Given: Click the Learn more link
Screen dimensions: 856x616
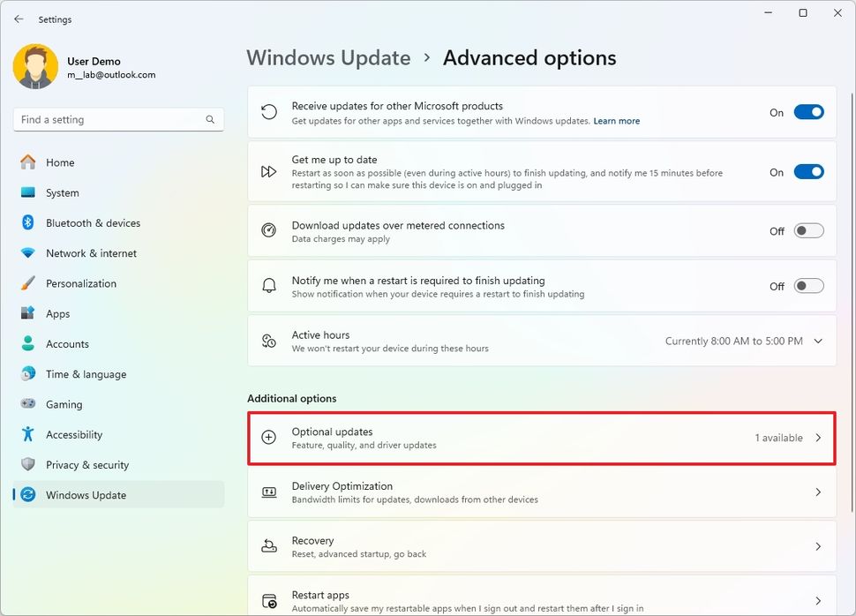Looking at the screenshot, I should [x=616, y=121].
